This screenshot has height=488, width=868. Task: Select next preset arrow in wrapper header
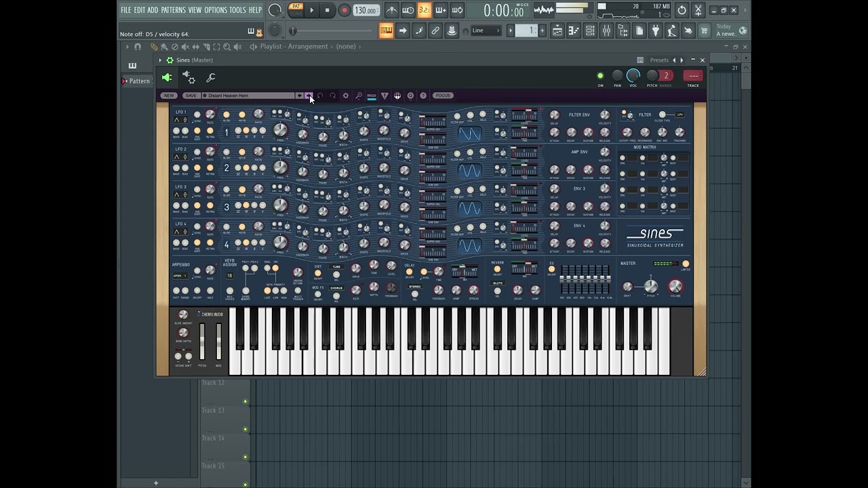click(x=682, y=60)
